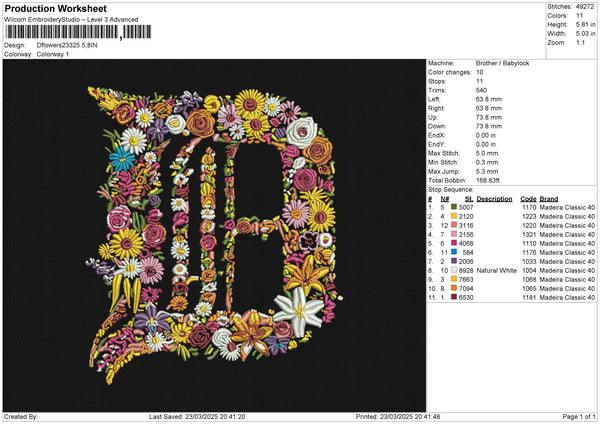Click the floral D embroidery design preview
The height and width of the screenshot is (424, 600).
[x=214, y=235]
